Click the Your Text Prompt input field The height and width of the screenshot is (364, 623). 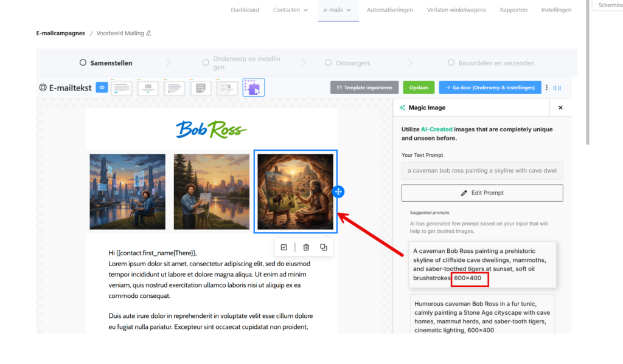pyautogui.click(x=482, y=171)
